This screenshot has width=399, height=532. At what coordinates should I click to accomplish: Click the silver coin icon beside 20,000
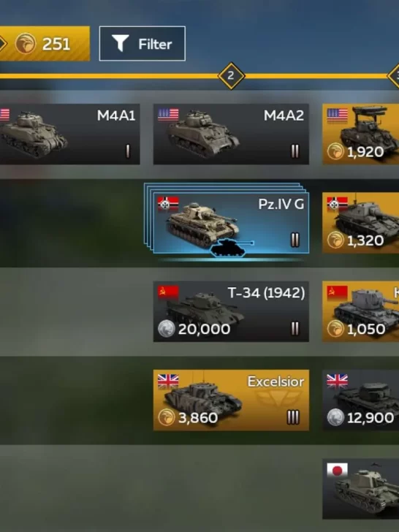click(x=167, y=329)
